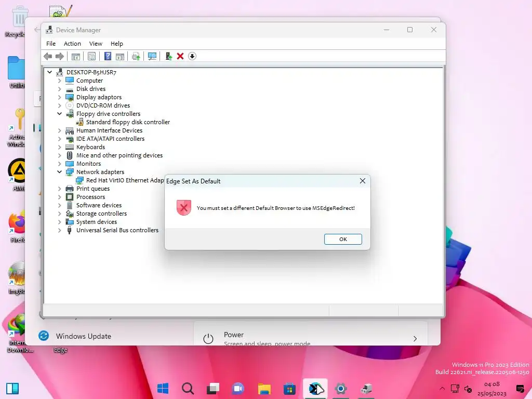
Task: Select the DESKTOP-B5HJSR7 root node
Action: [x=91, y=72]
